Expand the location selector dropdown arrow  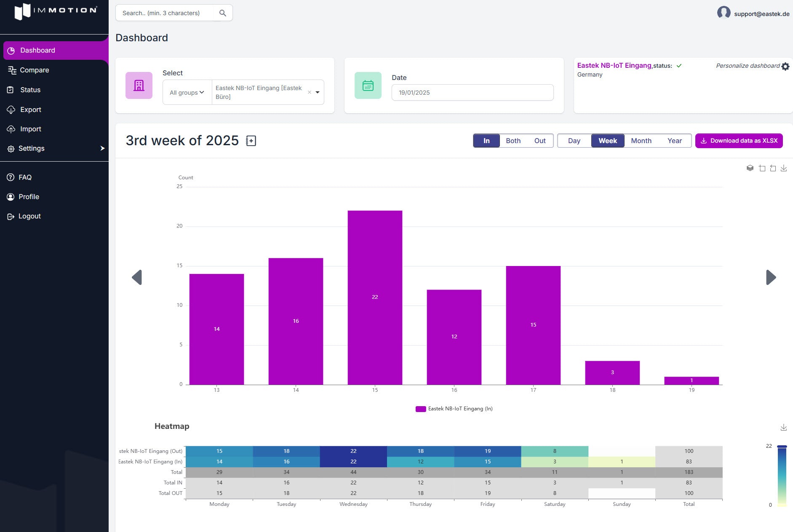pyautogui.click(x=318, y=93)
